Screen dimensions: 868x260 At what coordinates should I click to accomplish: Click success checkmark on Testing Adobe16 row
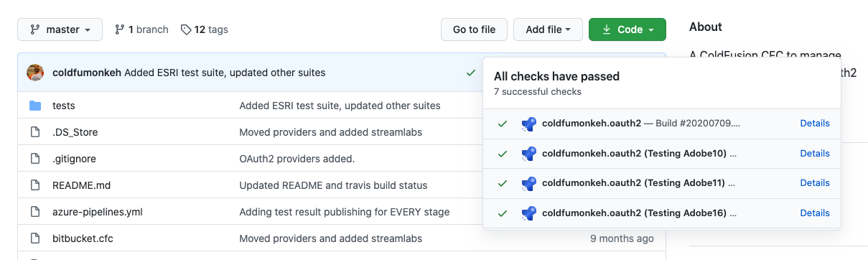pyautogui.click(x=503, y=213)
